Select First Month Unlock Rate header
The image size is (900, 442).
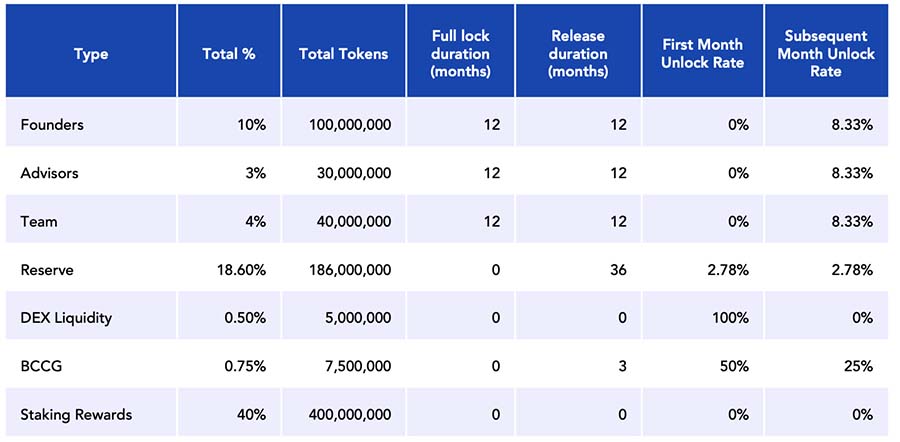pyautogui.click(x=702, y=54)
